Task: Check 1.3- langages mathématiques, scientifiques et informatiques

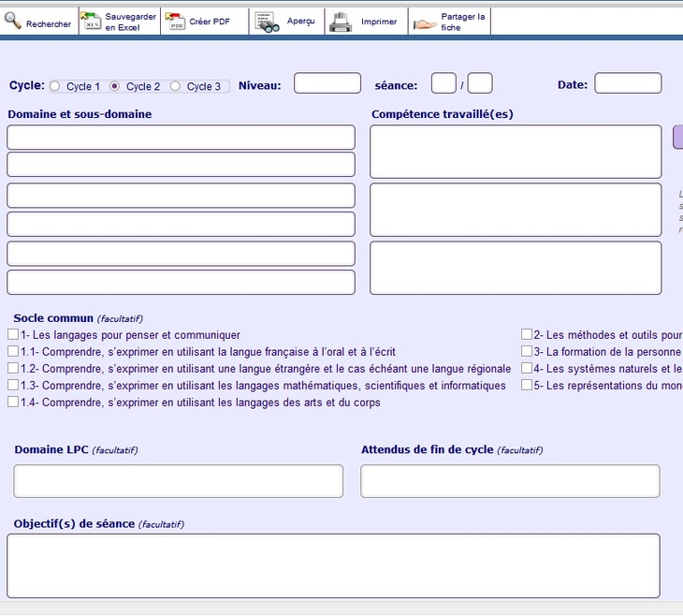Action: pos(13,385)
